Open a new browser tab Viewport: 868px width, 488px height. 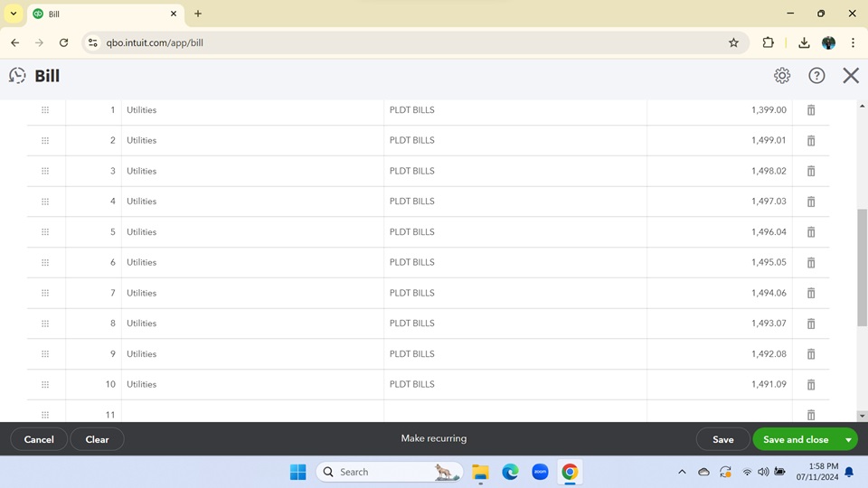tap(198, 14)
